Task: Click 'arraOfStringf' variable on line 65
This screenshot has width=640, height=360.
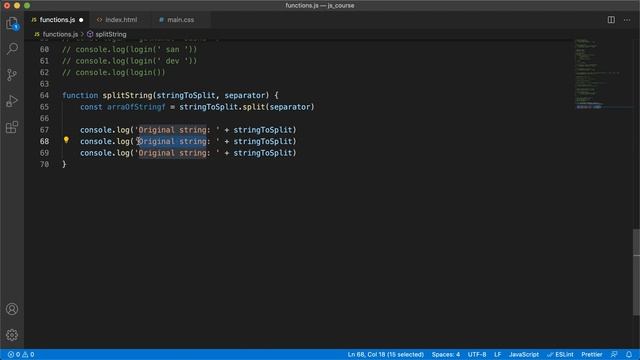Action: point(136,107)
